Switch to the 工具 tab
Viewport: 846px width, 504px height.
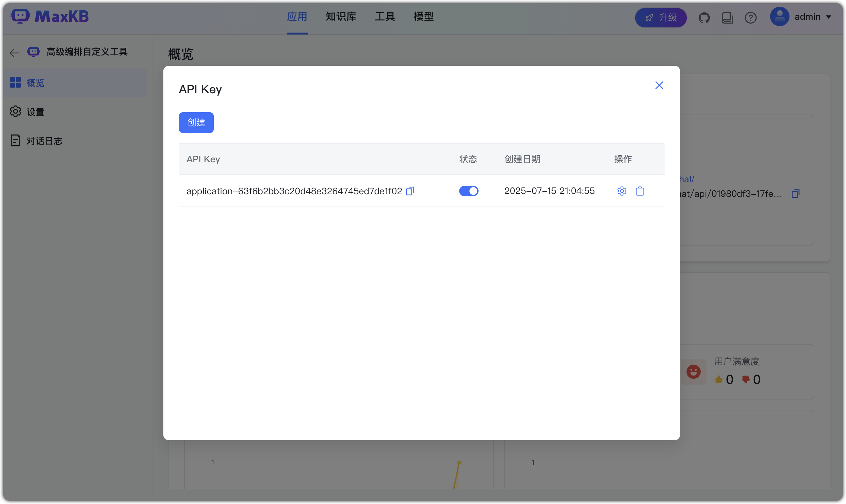(385, 16)
